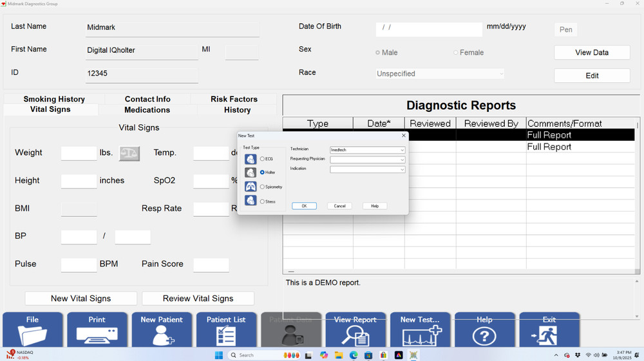The width and height of the screenshot is (644, 361).
Task: Open Copilot from the taskbar
Action: 324,355
